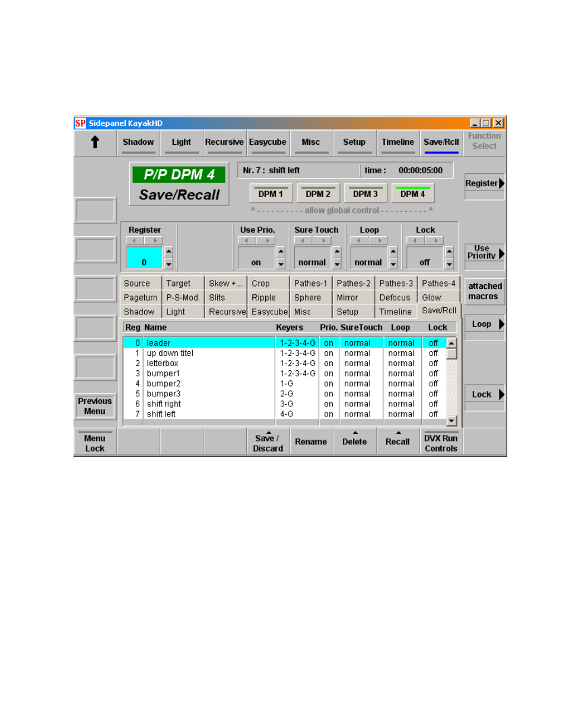Switch to the Source tab

coord(141,284)
